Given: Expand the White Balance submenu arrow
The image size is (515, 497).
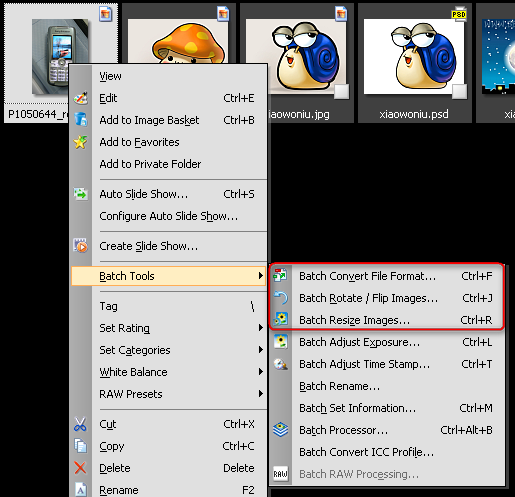Looking at the screenshot, I should 261,372.
